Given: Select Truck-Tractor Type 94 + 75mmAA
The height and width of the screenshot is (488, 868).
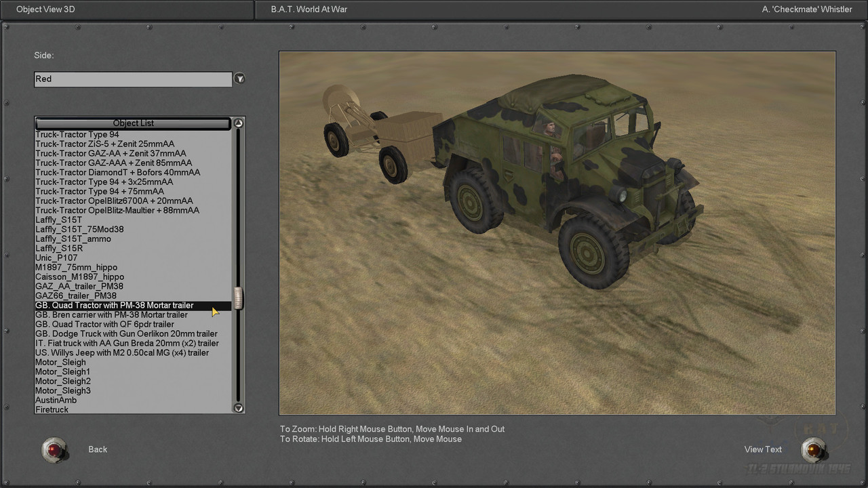Looking at the screenshot, I should 133,191.
